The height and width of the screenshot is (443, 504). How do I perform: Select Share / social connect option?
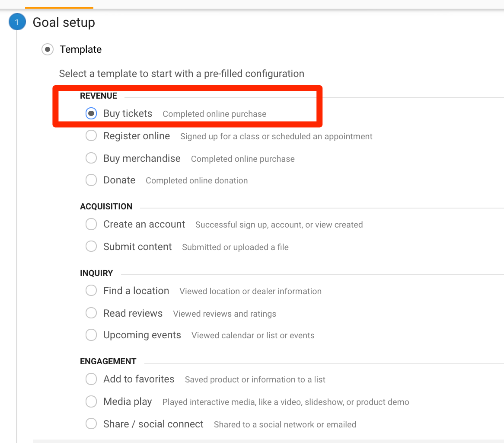point(91,424)
